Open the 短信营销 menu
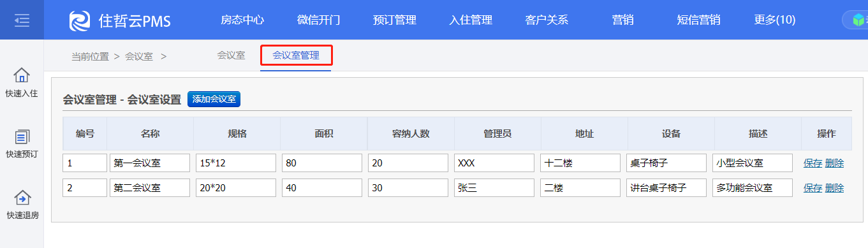This screenshot has height=248, width=868. click(x=698, y=20)
